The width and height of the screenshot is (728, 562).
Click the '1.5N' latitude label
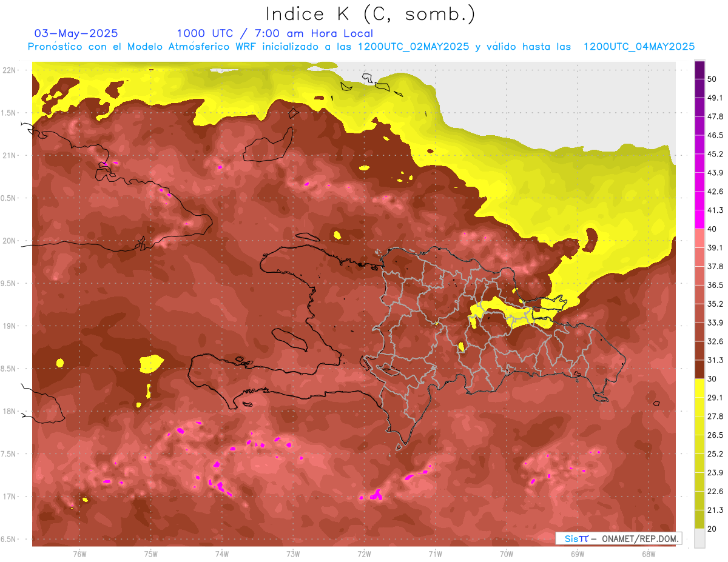[9, 113]
